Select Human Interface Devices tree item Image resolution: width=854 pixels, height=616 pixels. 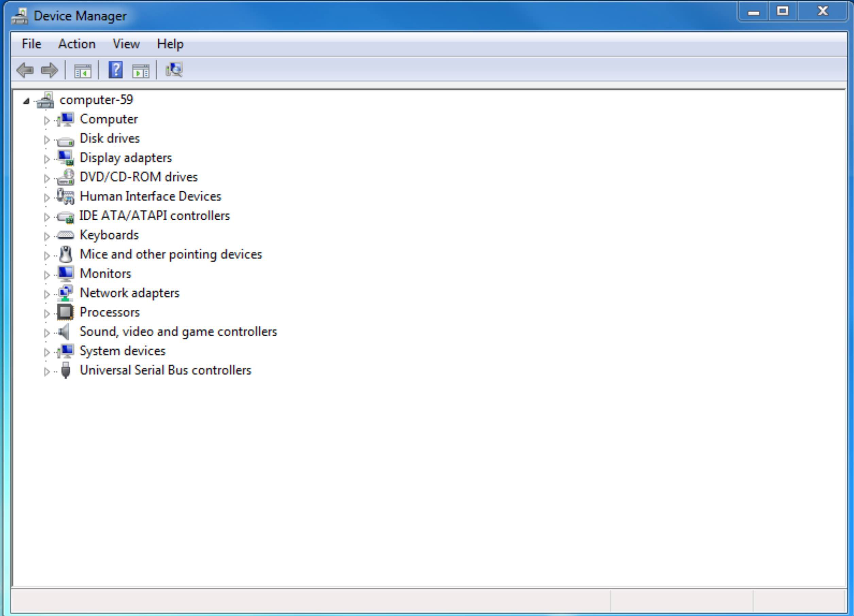pos(150,196)
